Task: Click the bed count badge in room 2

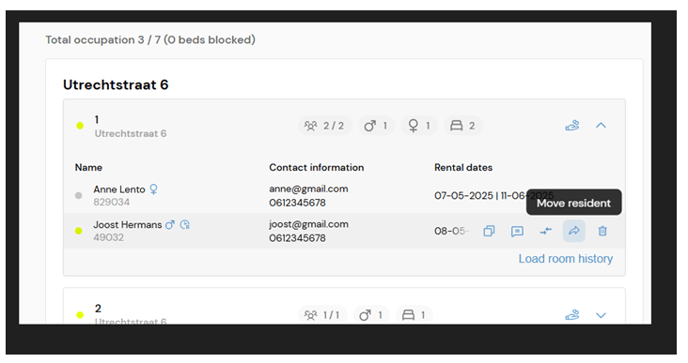Action: tap(414, 315)
